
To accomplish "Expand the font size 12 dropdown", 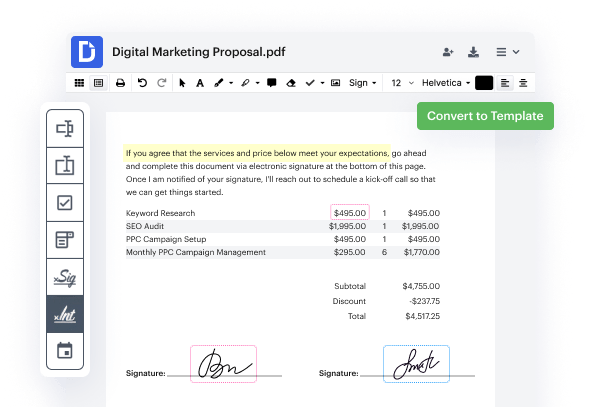I will coord(402,83).
